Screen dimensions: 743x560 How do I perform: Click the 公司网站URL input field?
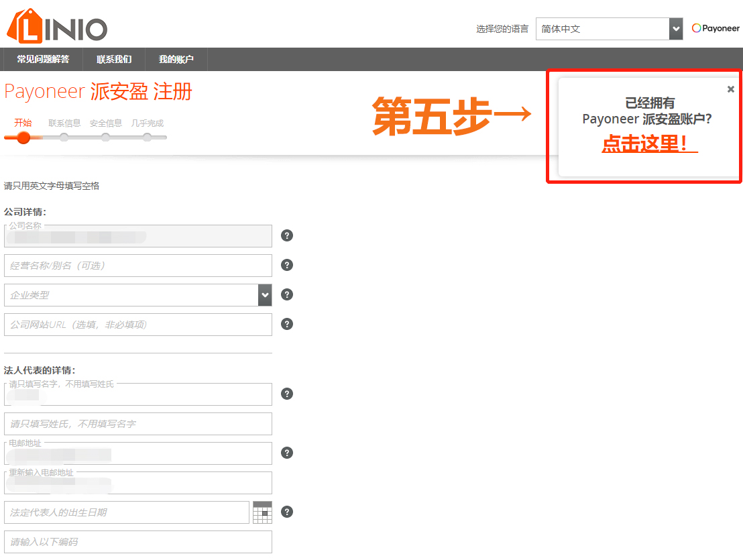coord(138,325)
